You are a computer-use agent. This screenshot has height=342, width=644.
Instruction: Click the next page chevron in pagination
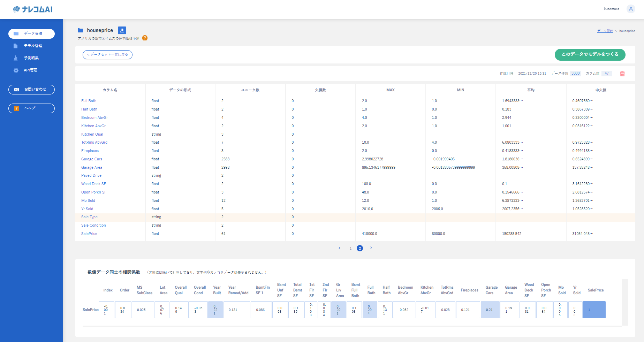click(371, 248)
